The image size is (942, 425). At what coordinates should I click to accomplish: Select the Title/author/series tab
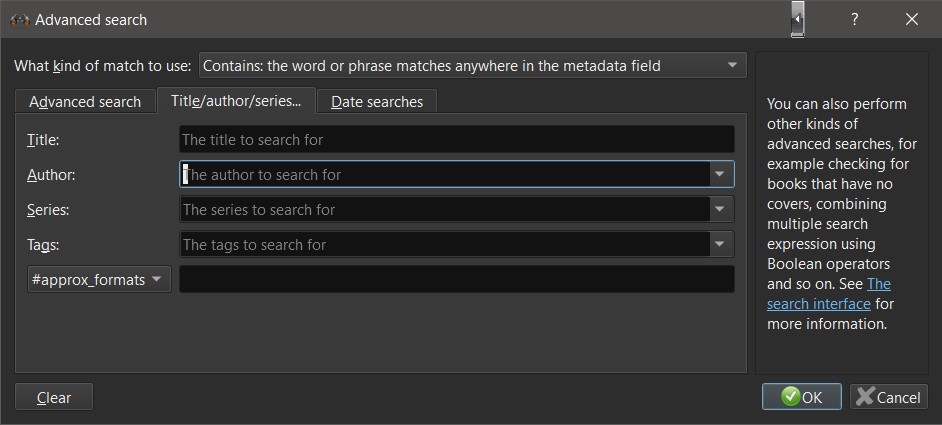click(x=236, y=100)
